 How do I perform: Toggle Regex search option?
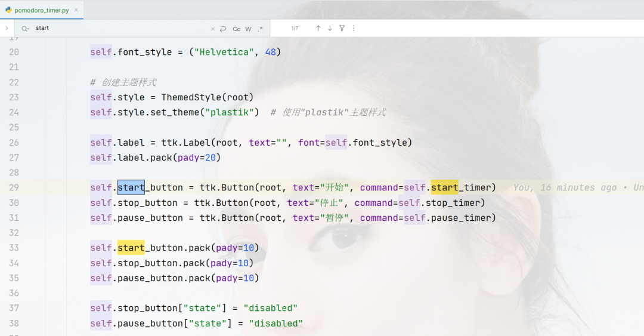(261, 29)
